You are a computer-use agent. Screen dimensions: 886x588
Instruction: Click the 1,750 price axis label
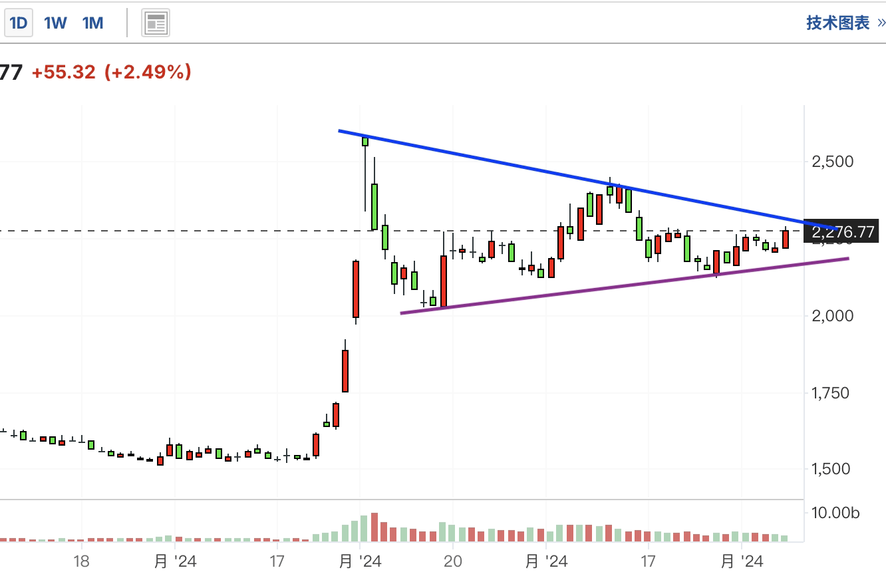[831, 392]
